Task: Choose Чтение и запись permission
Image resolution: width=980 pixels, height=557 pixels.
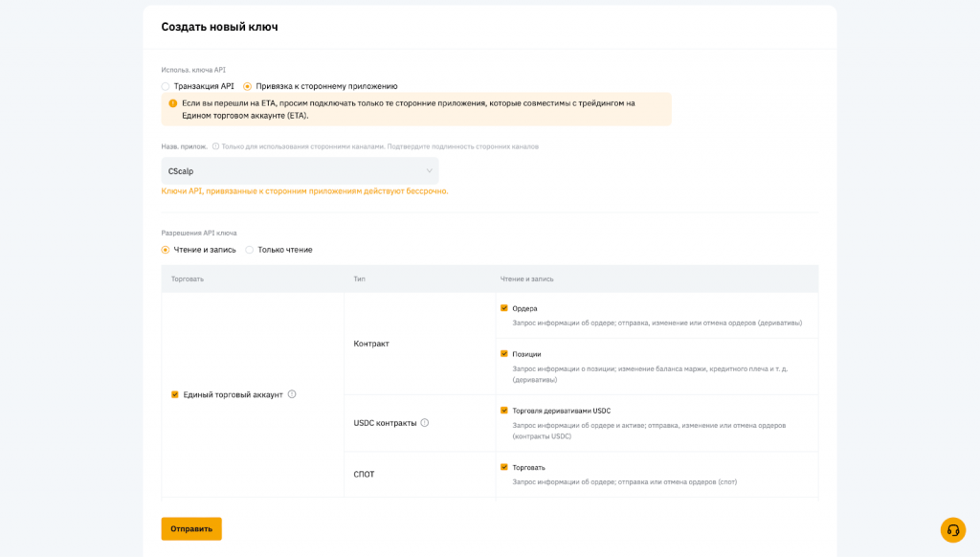Action: point(166,250)
